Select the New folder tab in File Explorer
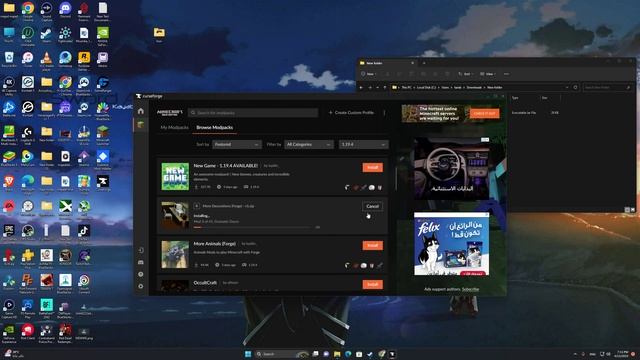 click(387, 63)
